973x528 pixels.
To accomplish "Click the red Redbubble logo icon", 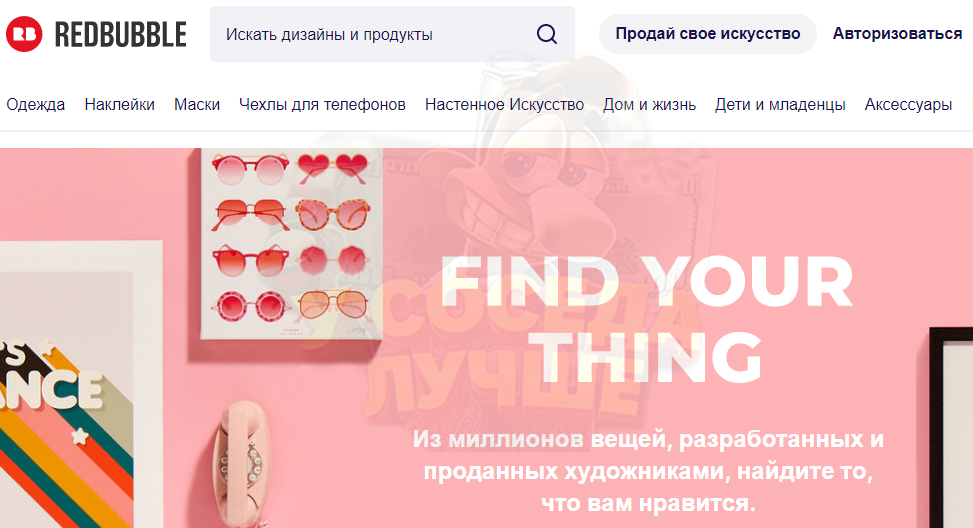I will [24, 34].
